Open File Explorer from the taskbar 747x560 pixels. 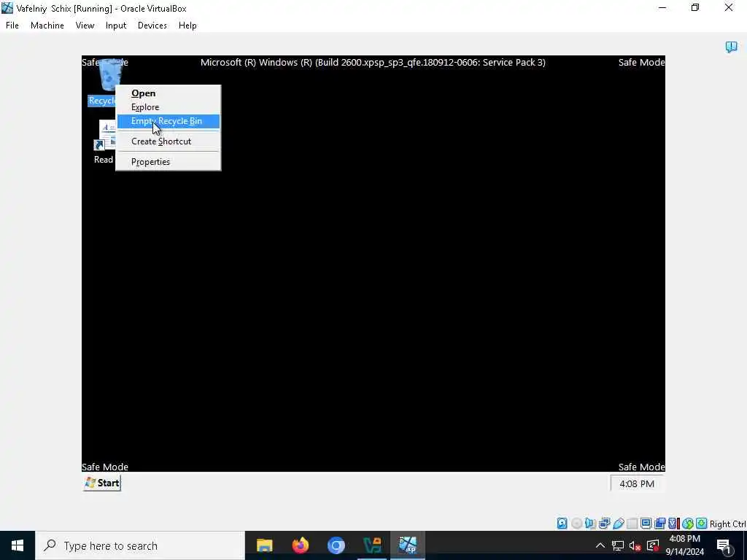[x=264, y=545]
